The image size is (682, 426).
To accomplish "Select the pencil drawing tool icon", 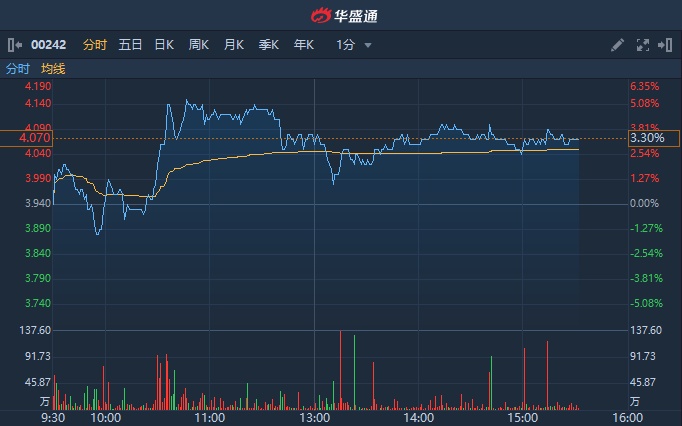I will click(617, 45).
